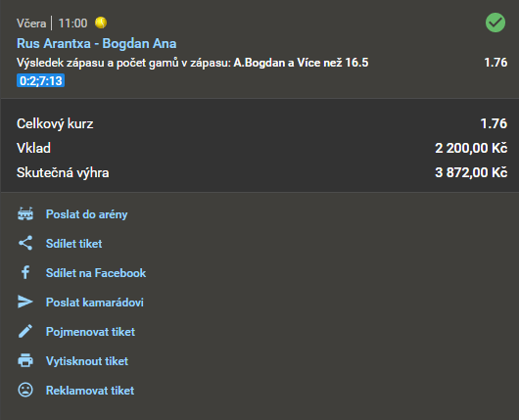This screenshot has height=420, width=519.
Task: Click the green winning checkmark icon
Action: (495, 23)
